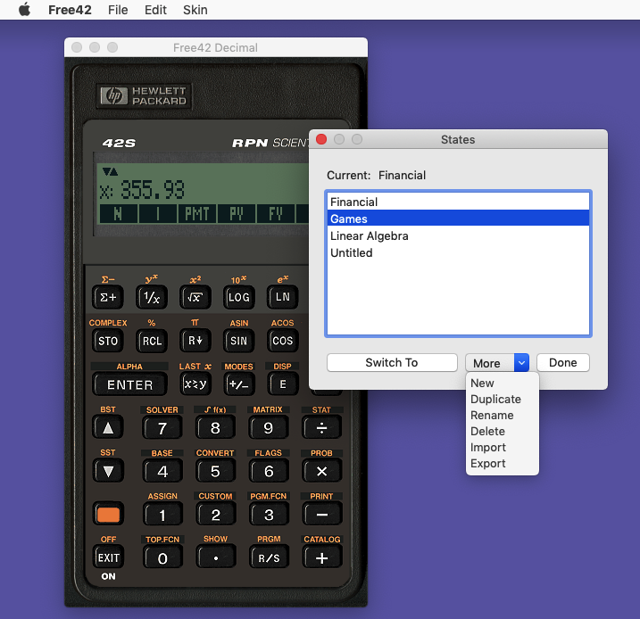Click the Done button

[x=563, y=363]
